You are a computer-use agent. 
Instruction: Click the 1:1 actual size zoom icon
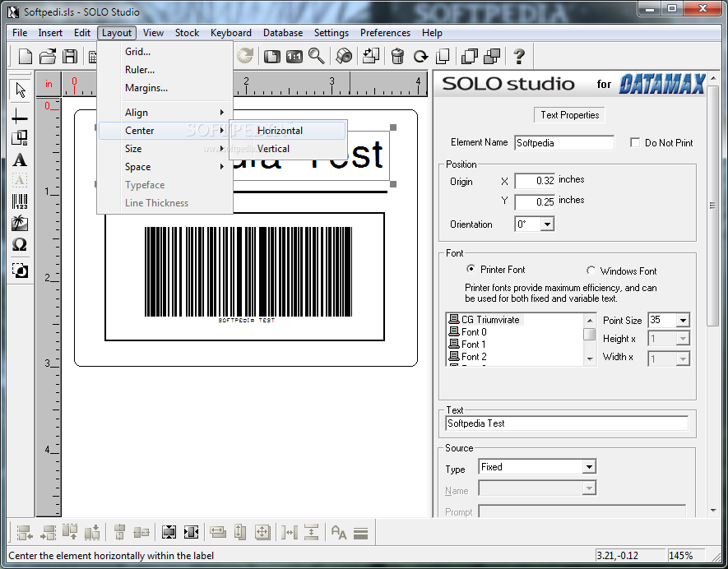click(x=294, y=57)
